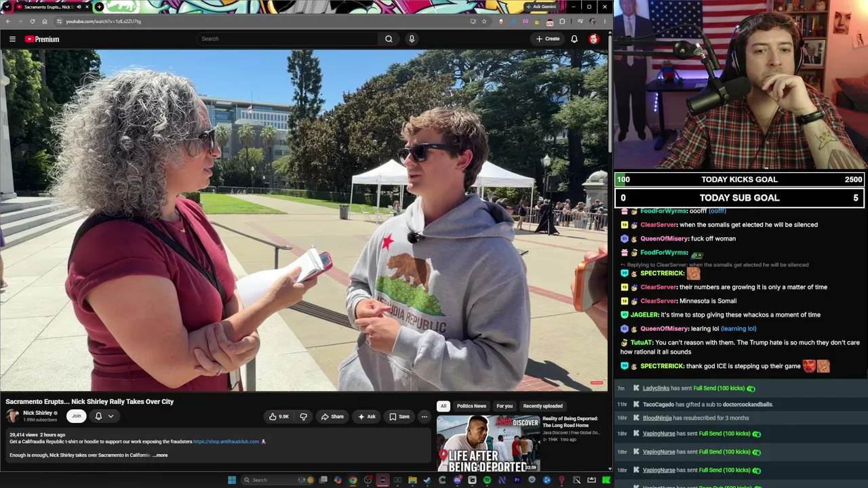The width and height of the screenshot is (868, 488).
Task: Open Nick Shirley's channel avatar
Action: (x=12, y=415)
